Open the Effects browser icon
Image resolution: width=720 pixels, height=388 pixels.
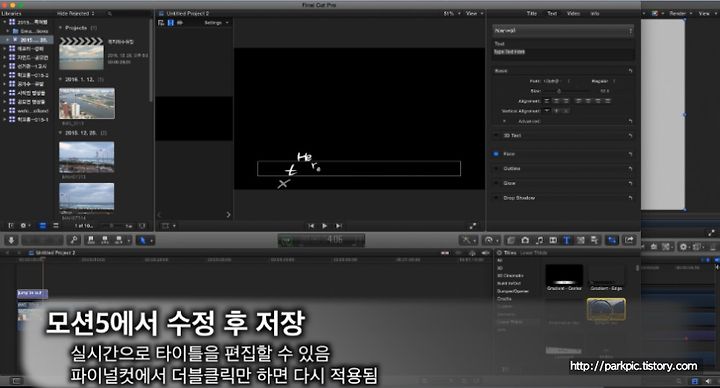click(511, 240)
